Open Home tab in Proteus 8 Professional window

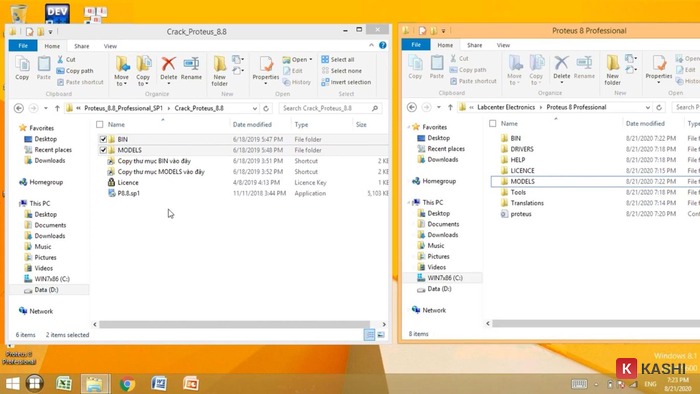[445, 45]
